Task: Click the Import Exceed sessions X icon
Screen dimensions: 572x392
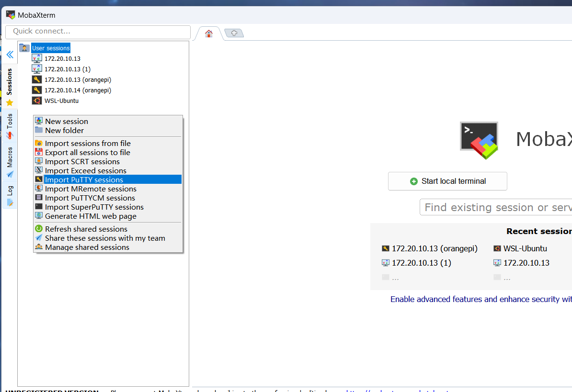Action: [39, 170]
